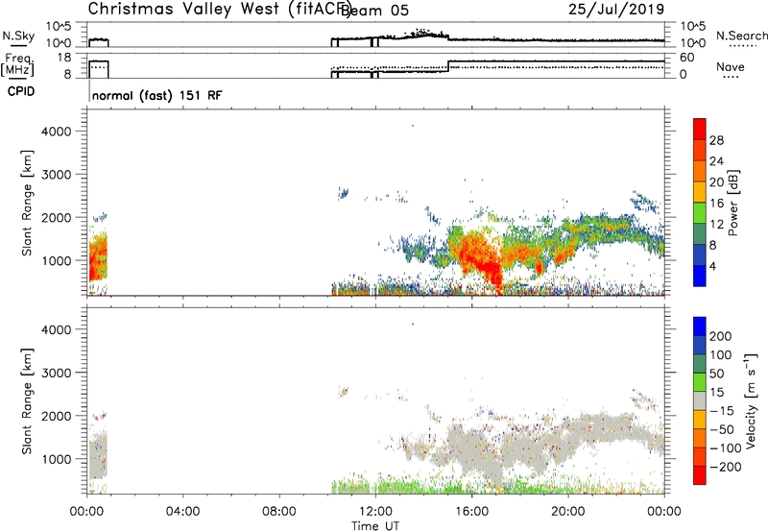Click the bright blue bottom Power colorbar segment
768x532 pixels.
point(700,276)
